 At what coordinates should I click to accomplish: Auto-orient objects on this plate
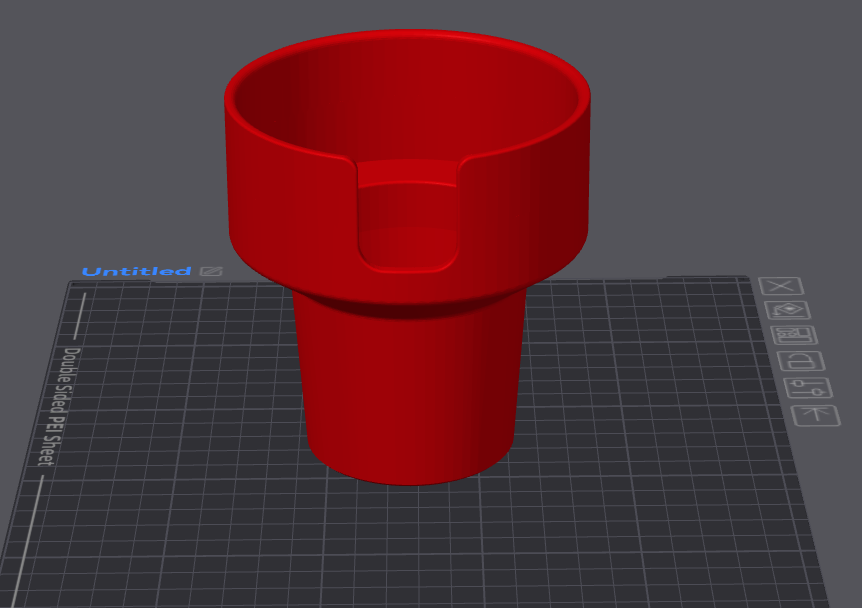coord(788,311)
